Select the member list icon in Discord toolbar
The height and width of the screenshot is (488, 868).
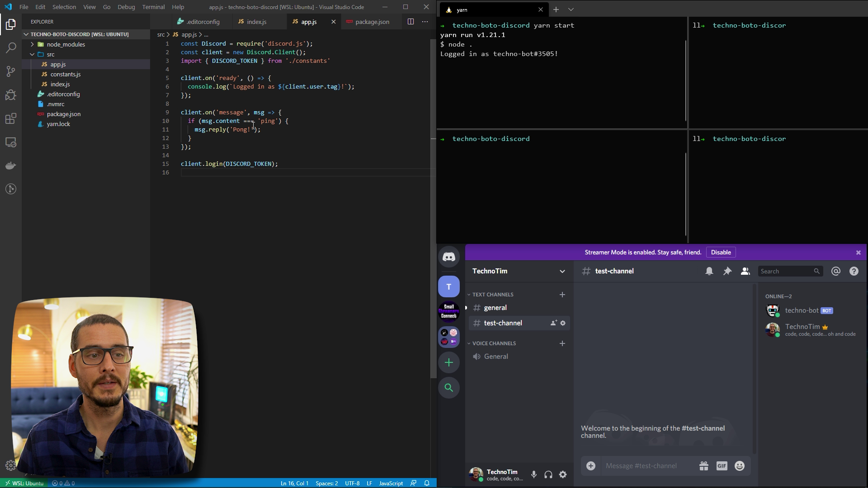click(746, 271)
